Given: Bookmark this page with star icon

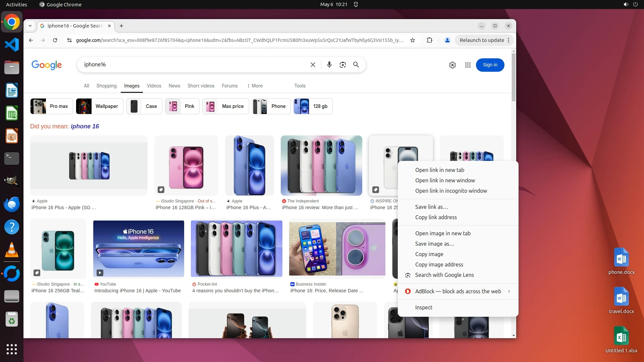Looking at the screenshot, I should pyautogui.click(x=413, y=40).
